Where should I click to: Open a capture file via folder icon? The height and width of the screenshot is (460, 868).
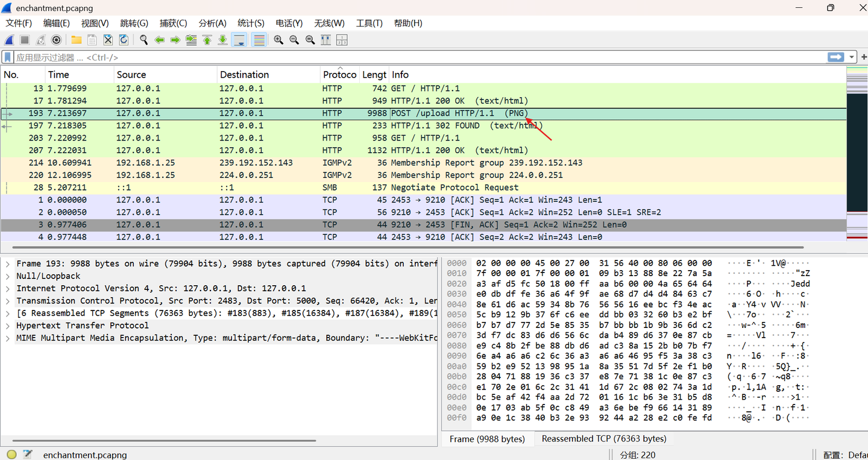[x=77, y=40]
